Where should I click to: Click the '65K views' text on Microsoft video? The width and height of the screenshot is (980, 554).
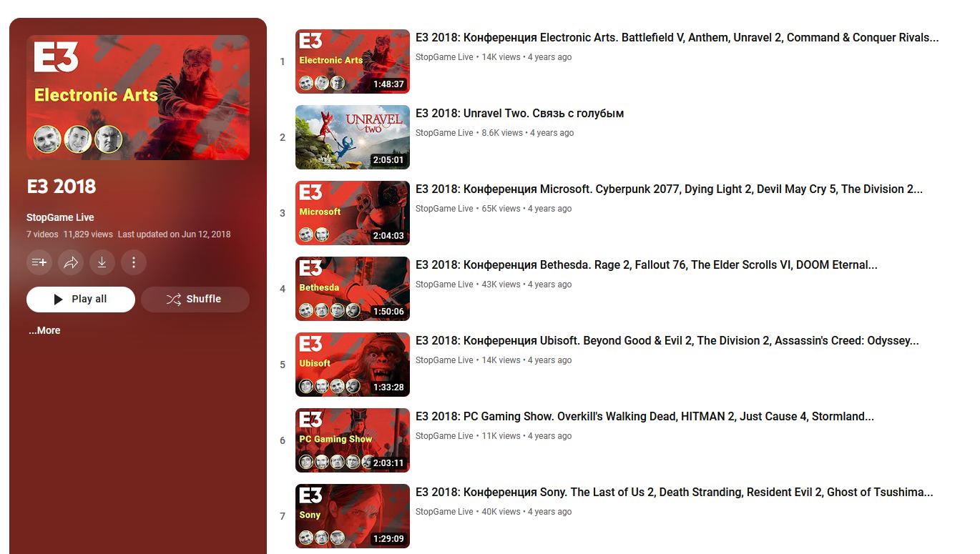pyautogui.click(x=501, y=209)
